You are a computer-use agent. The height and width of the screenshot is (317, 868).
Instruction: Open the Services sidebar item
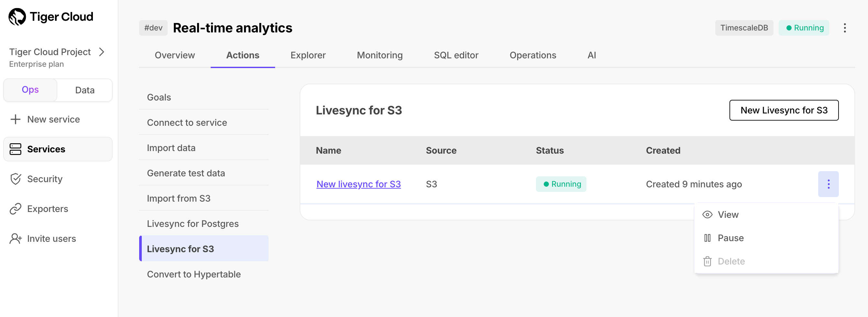click(x=58, y=149)
